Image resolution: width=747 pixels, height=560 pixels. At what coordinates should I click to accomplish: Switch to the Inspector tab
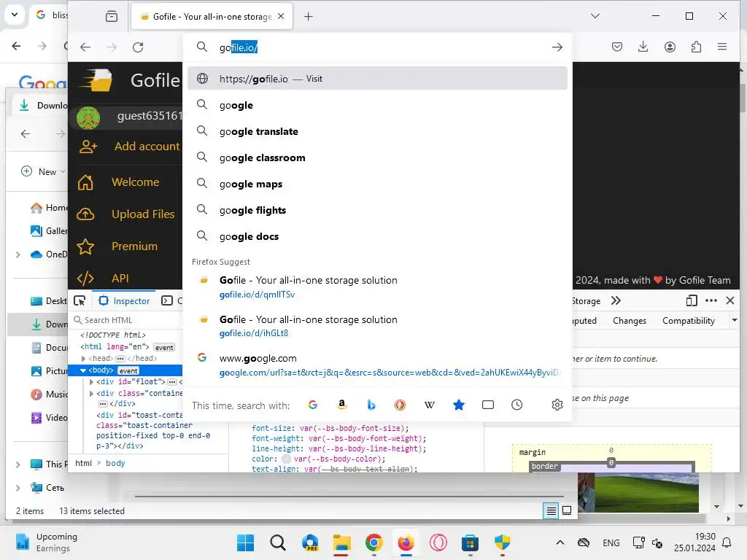click(124, 301)
